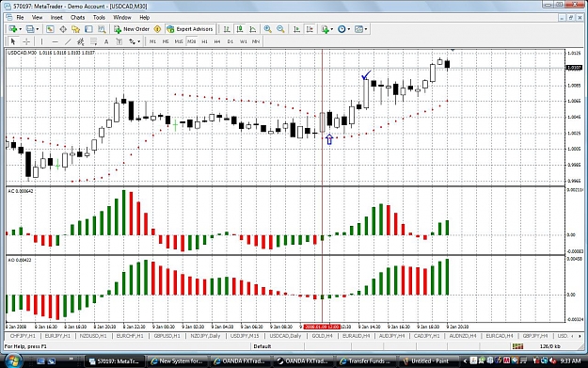Toggle the Expert Advisors button

tap(190, 29)
